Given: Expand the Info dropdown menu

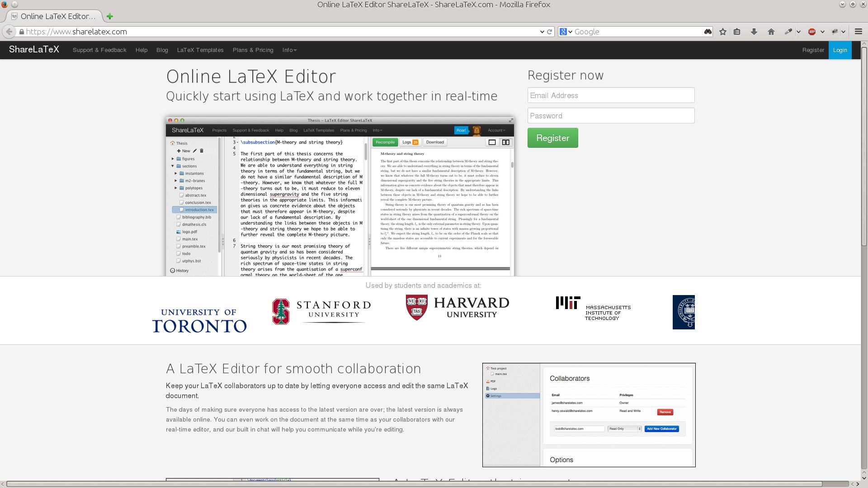Looking at the screenshot, I should point(289,50).
